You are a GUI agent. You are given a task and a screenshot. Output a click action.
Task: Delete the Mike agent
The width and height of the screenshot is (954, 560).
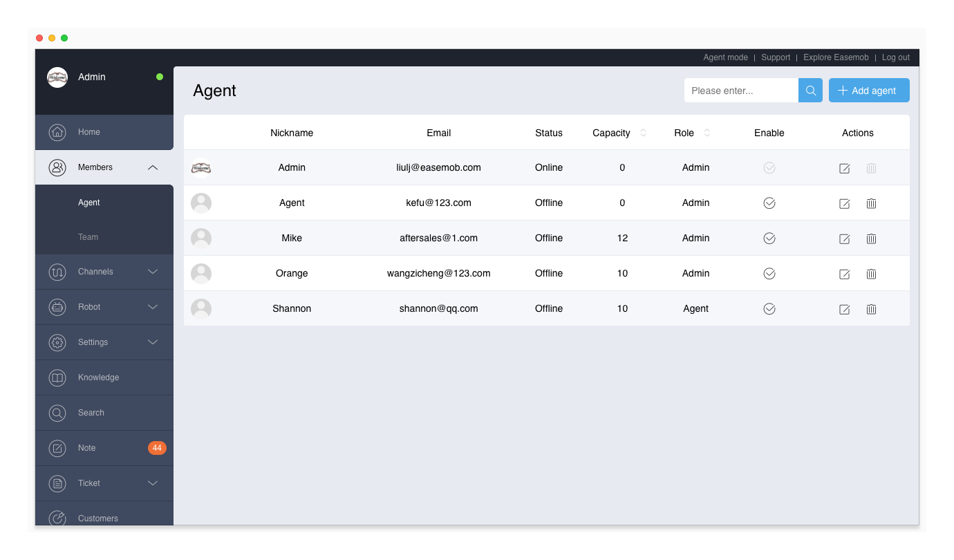pos(871,239)
